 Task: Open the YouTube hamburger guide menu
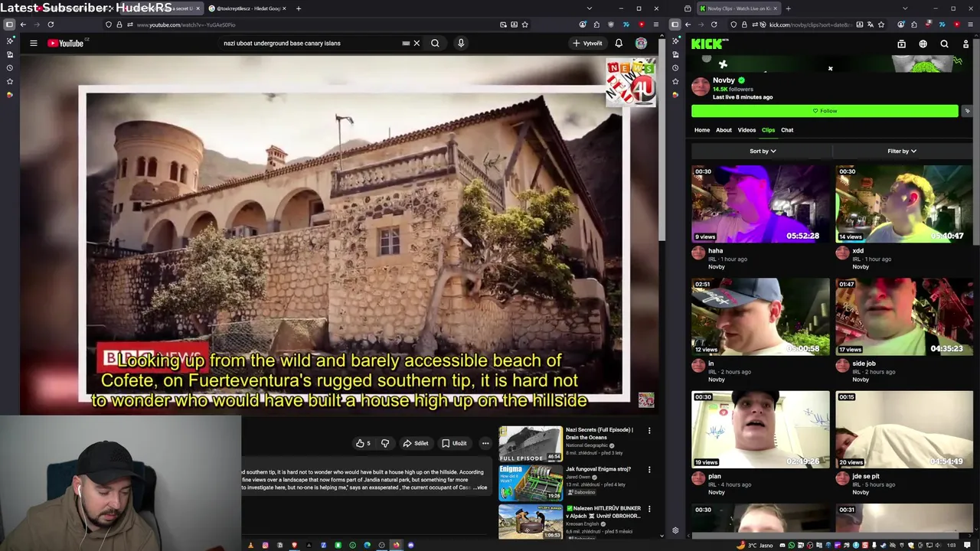(34, 43)
